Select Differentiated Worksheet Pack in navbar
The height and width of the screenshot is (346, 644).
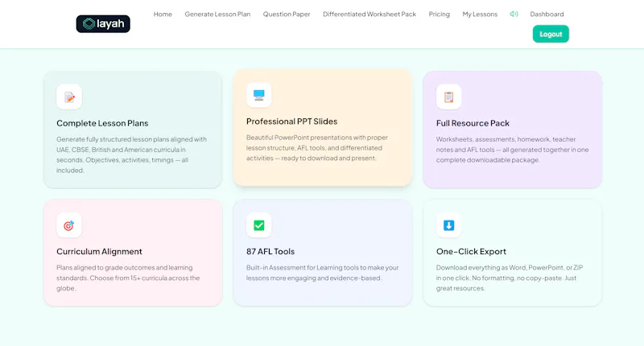tap(369, 14)
